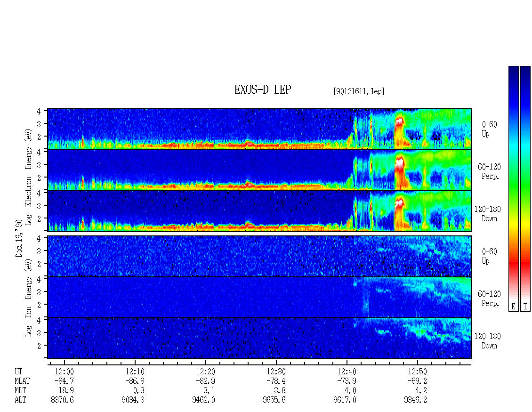Click the MLT value 4.2
532x412 pixels.
coord(421,391)
